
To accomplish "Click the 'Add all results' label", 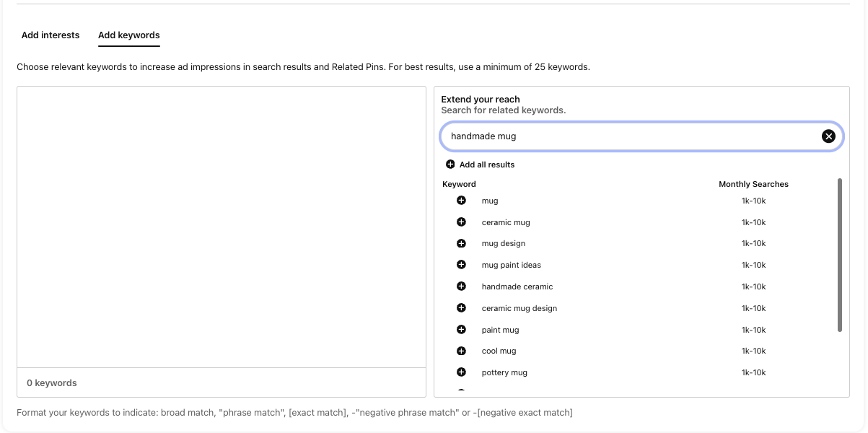I will 487,165.
